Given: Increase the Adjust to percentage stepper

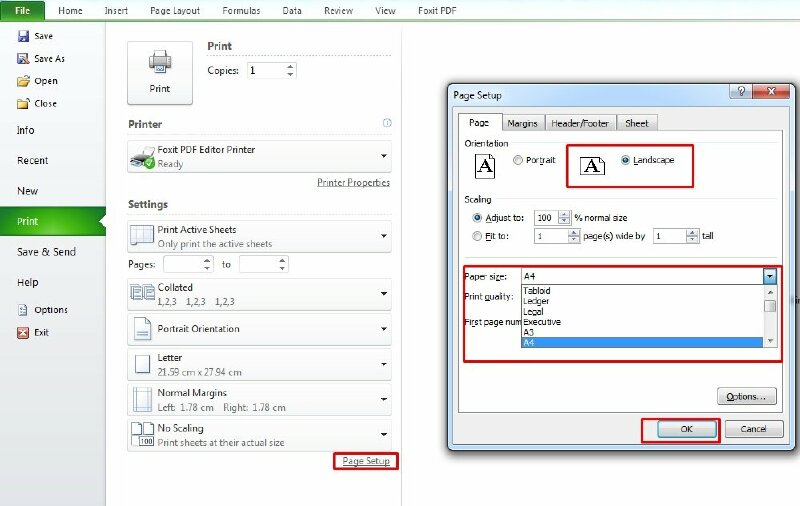Looking at the screenshot, I should click(x=564, y=214).
